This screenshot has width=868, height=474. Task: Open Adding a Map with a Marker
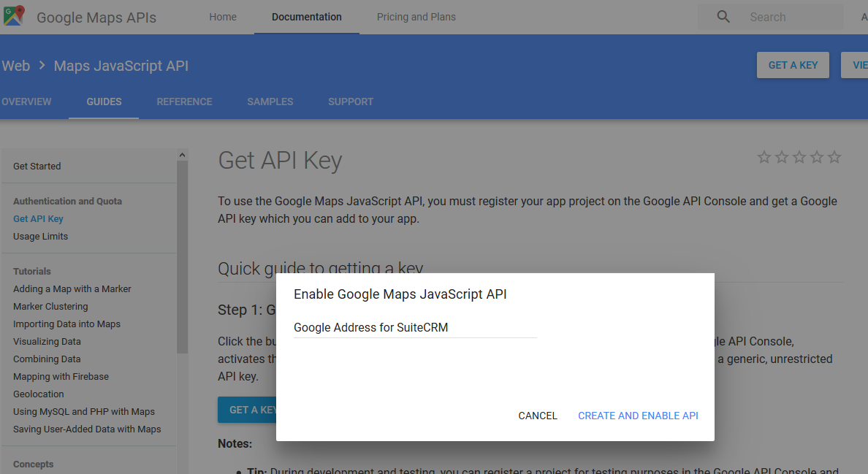pyautogui.click(x=72, y=288)
